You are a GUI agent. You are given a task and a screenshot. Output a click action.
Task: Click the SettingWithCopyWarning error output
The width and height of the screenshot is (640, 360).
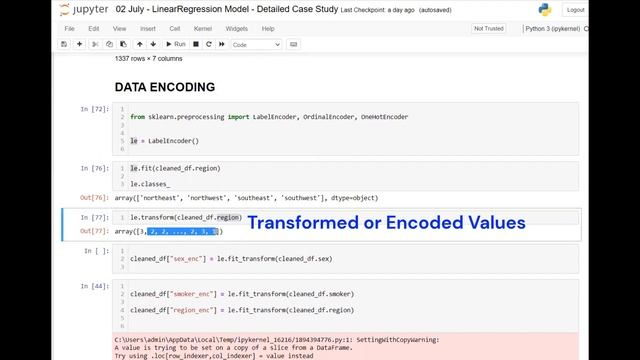pyautogui.click(x=345, y=347)
